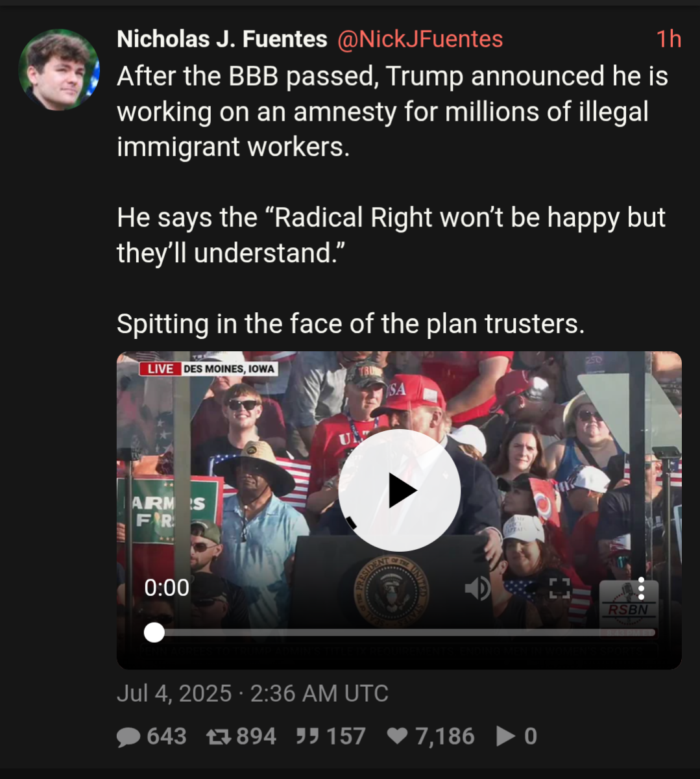Screen dimensions: 700x779
Task: Open replies via comment bubble icon
Action: click(128, 737)
